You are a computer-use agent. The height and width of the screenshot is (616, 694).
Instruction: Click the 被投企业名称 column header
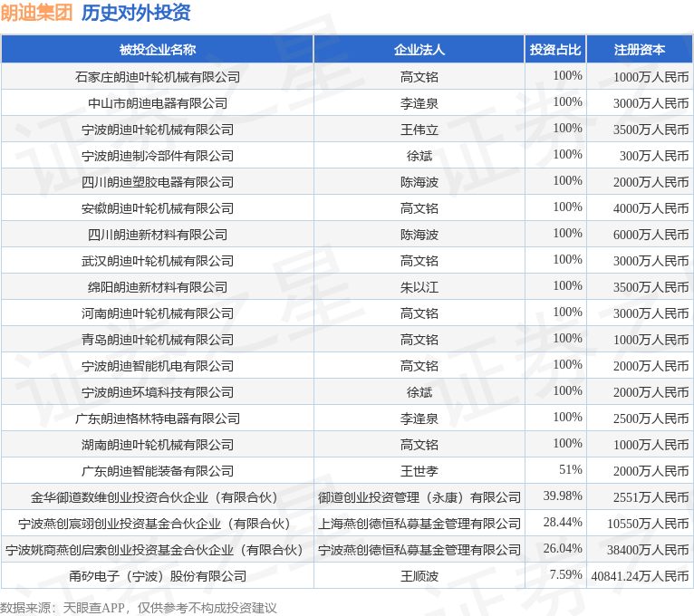157,50
